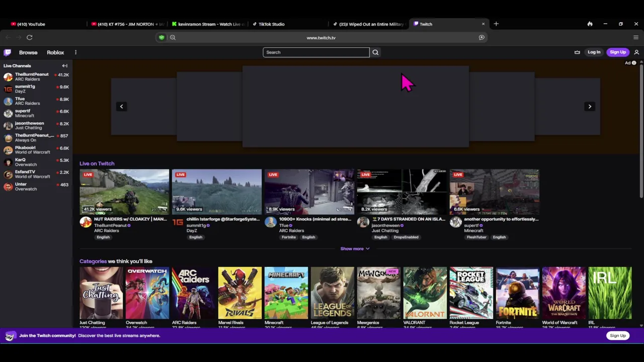Image resolution: width=644 pixels, height=362 pixels.
Task: Close the Twitch tab
Action: click(483, 24)
